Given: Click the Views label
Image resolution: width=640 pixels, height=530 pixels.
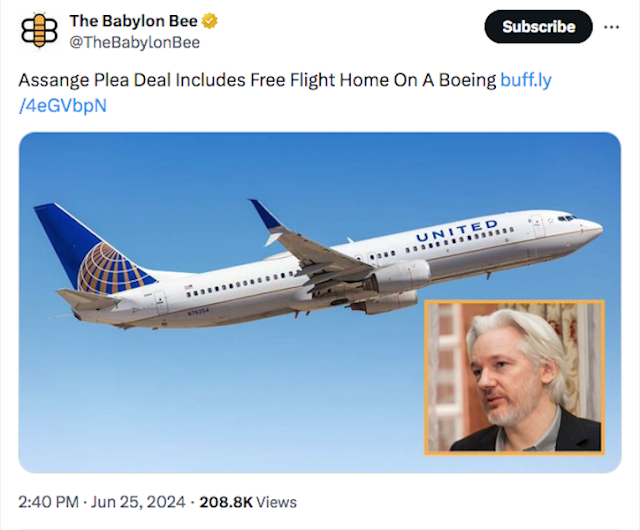Looking at the screenshot, I should point(276,502).
